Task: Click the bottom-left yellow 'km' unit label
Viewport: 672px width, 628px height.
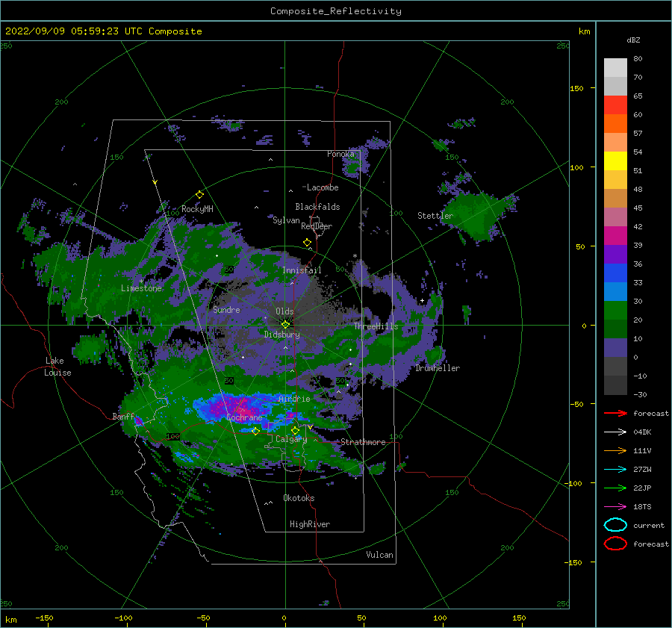Action: pos(10,620)
